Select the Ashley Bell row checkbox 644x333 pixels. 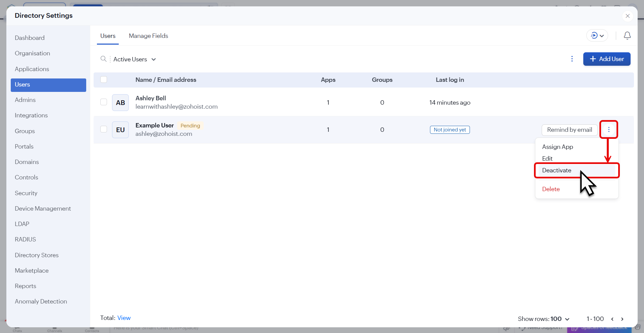point(104,102)
